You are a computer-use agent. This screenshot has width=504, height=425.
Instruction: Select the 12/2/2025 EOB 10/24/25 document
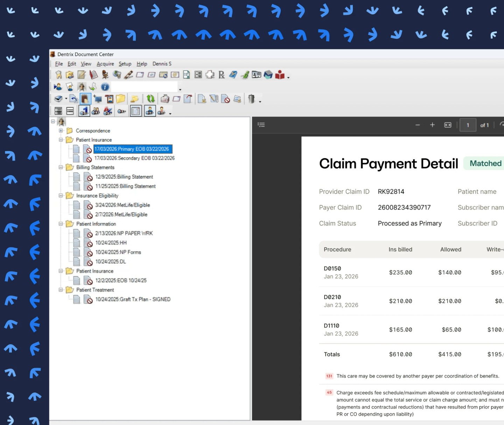tap(121, 281)
